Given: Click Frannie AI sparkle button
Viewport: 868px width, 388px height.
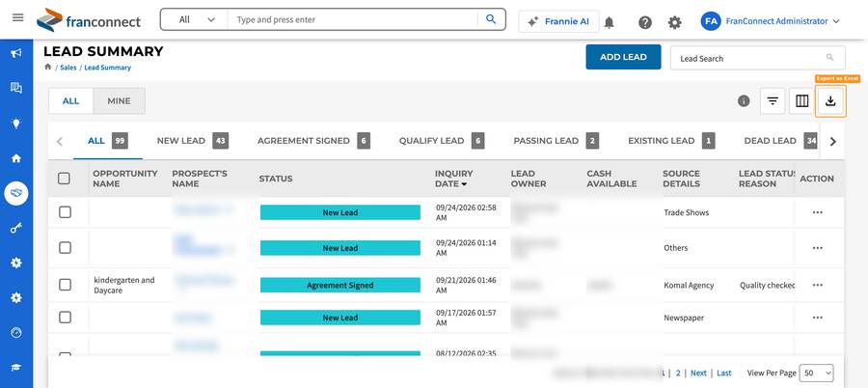Looking at the screenshot, I should click(558, 21).
